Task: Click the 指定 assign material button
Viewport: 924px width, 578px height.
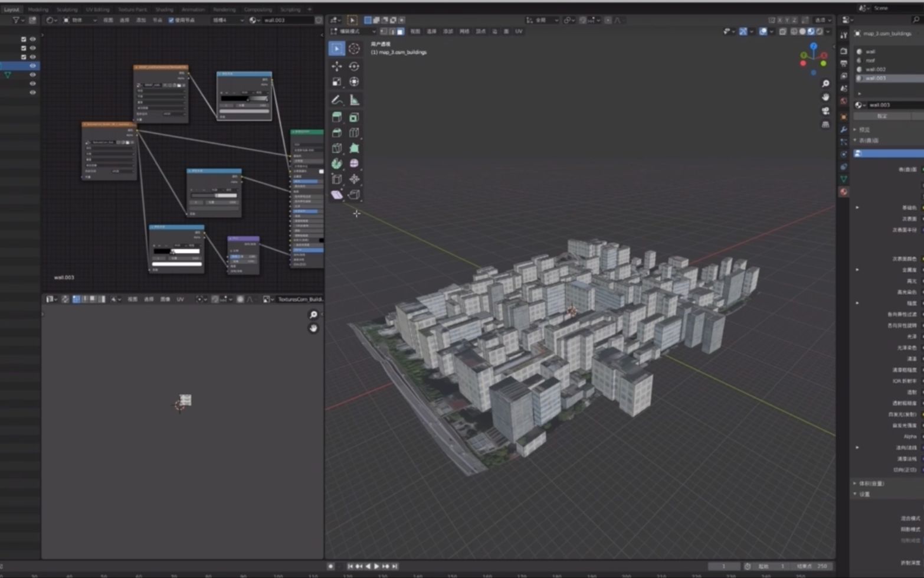Action: [x=882, y=116]
